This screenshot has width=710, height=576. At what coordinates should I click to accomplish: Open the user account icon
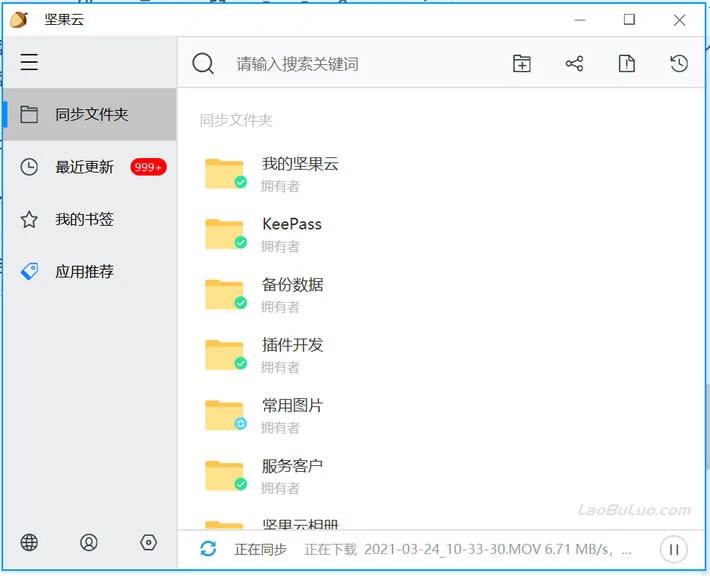(x=89, y=542)
